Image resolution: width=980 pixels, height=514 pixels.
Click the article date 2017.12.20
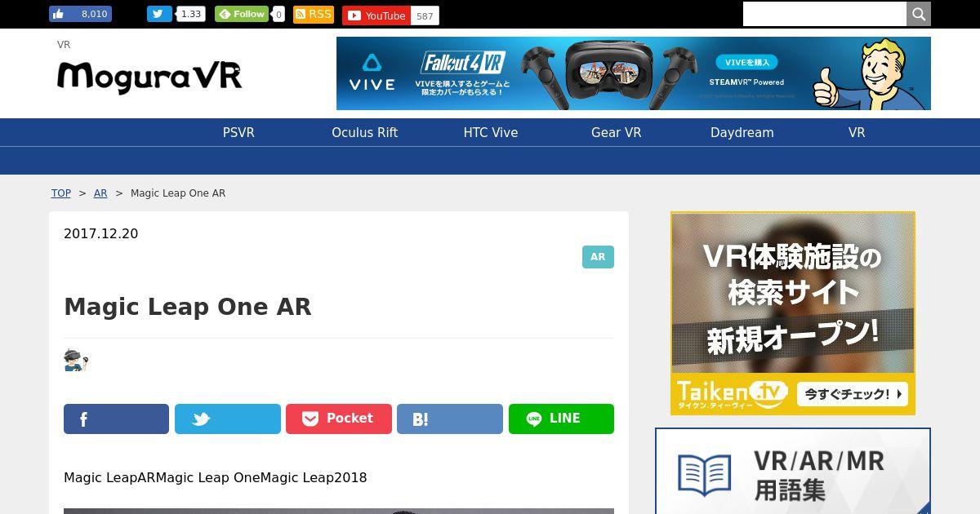[x=101, y=233]
